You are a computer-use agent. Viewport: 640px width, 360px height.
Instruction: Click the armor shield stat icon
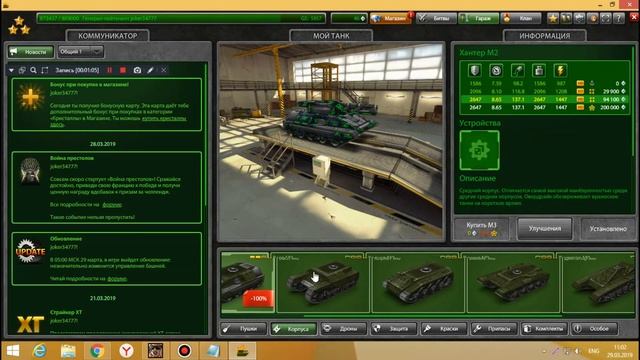474,71
